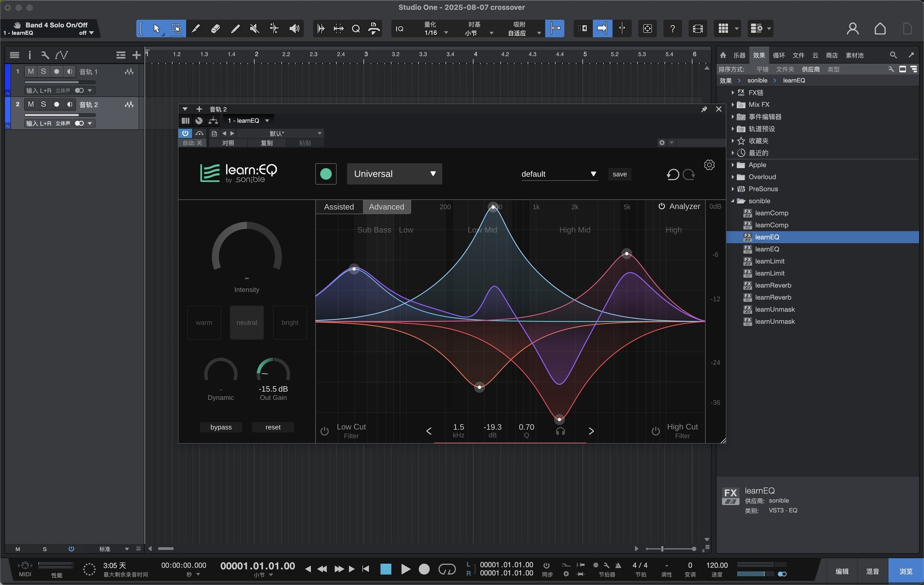924x585 pixels.
Task: Go to browser home icon
Action: click(723, 55)
